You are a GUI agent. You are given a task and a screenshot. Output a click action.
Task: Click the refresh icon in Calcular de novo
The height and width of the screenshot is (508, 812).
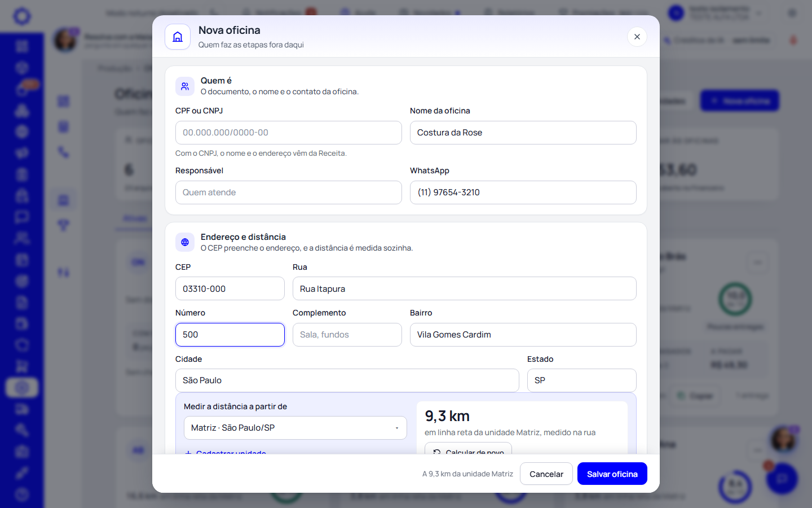click(437, 452)
